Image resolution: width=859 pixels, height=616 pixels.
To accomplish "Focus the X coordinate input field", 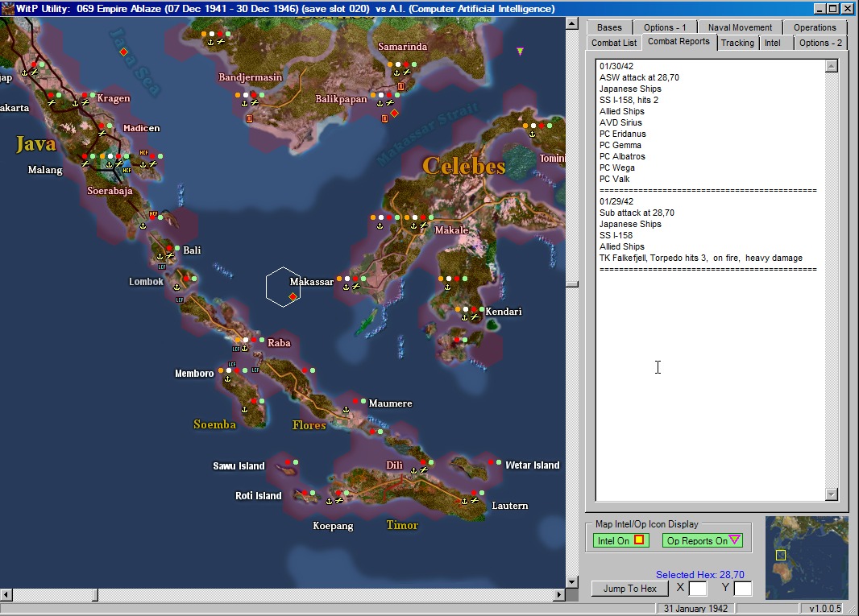I will tap(697, 589).
